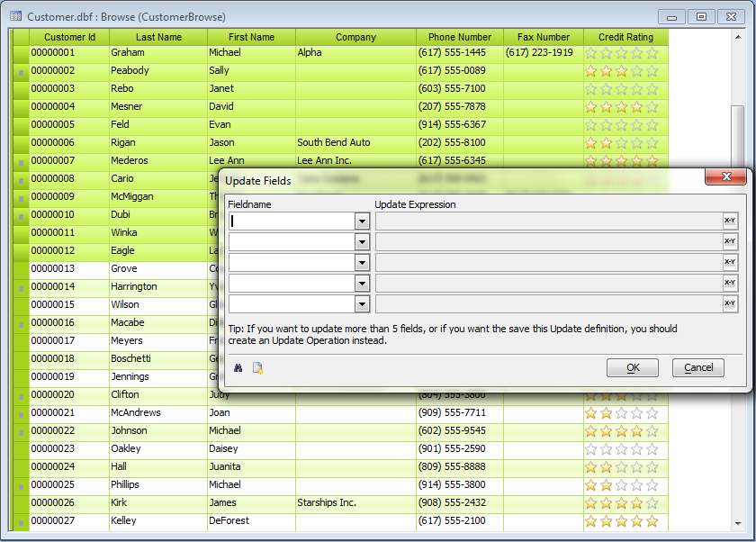756x542 pixels.
Task: Click first name Juanita
Action: click(x=225, y=466)
